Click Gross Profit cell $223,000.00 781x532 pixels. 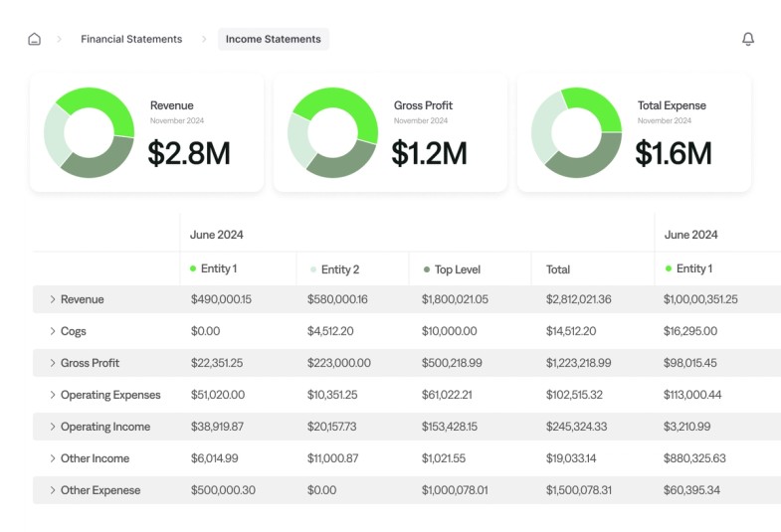click(338, 363)
